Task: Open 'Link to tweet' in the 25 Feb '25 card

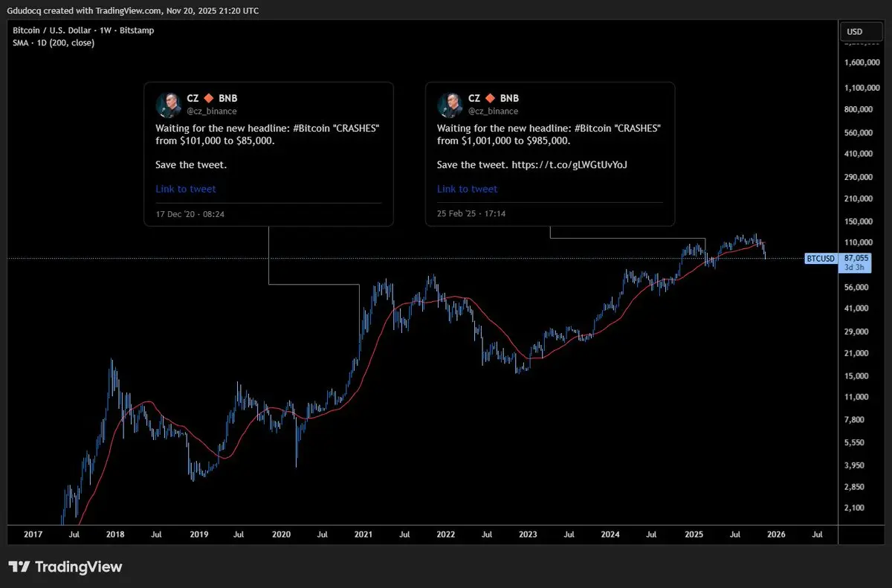Action: tap(467, 189)
